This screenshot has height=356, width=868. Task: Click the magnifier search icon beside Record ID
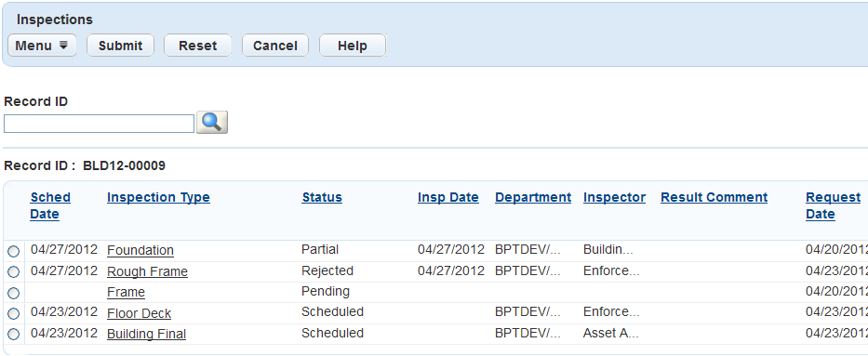coord(212,122)
